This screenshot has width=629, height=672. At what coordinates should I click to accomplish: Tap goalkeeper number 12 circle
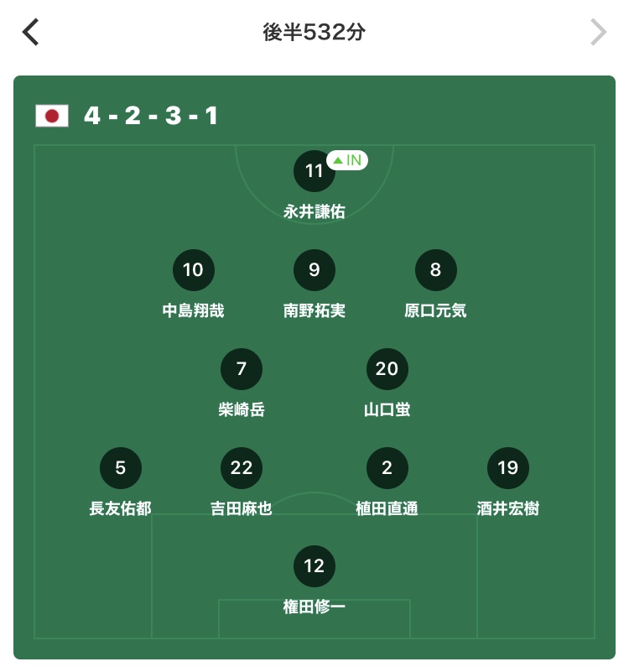(x=314, y=567)
